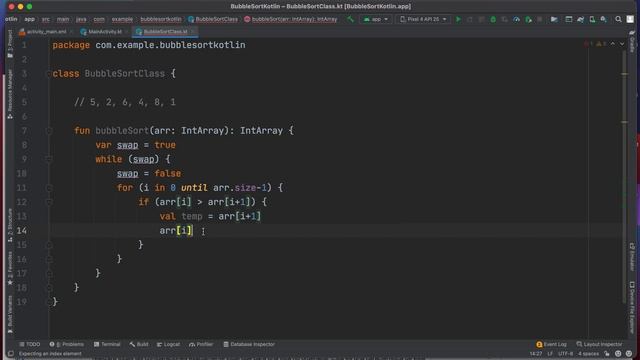Open the Layout Inspector button
The image size is (640, 360).
point(599,344)
